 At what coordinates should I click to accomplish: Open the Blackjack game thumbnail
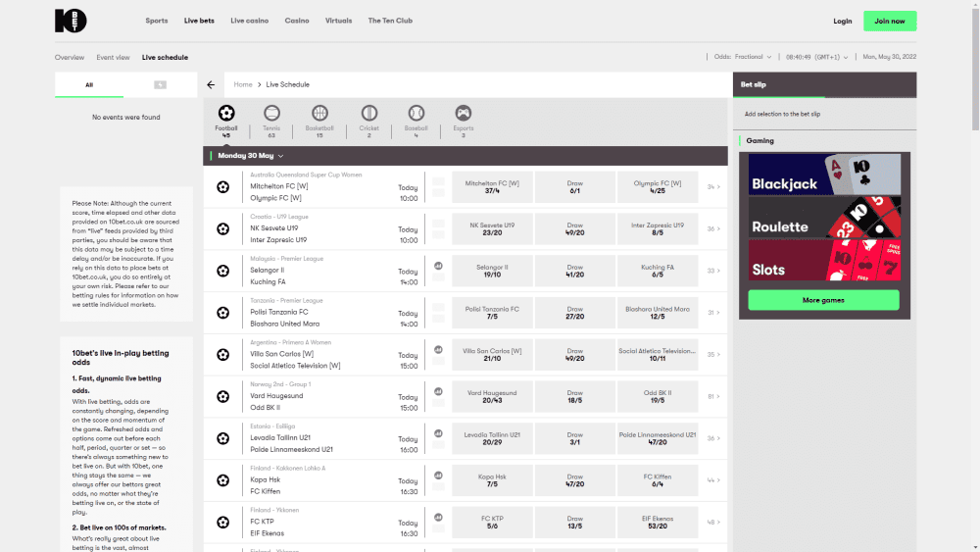(x=824, y=175)
